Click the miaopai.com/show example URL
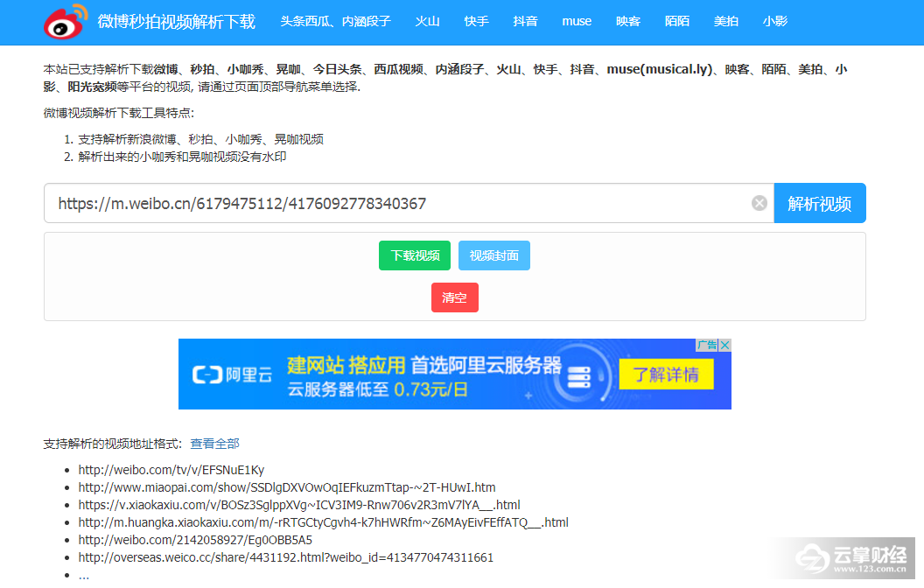 click(287, 487)
